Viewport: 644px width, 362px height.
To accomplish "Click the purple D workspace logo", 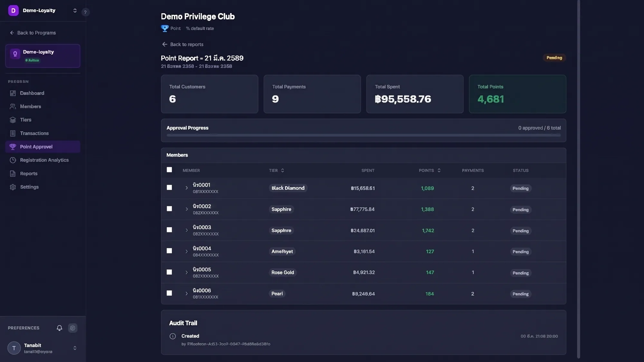I will coord(13,11).
